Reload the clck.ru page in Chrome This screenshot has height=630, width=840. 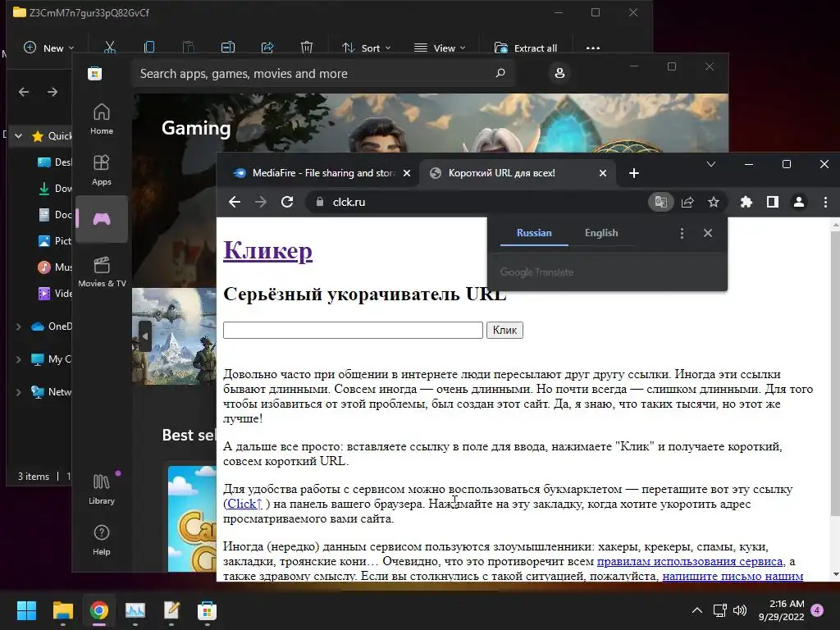click(287, 202)
